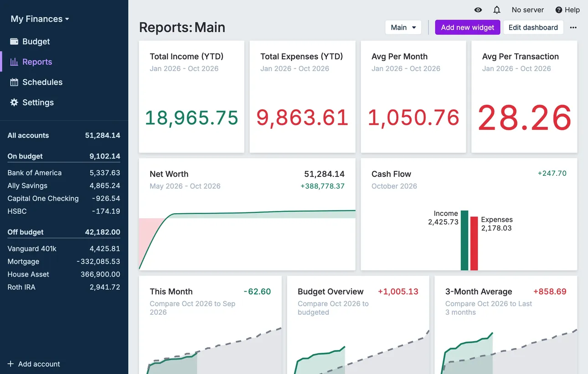This screenshot has width=588, height=374.
Task: Open the This Month comparison widget
Action: tap(210, 325)
